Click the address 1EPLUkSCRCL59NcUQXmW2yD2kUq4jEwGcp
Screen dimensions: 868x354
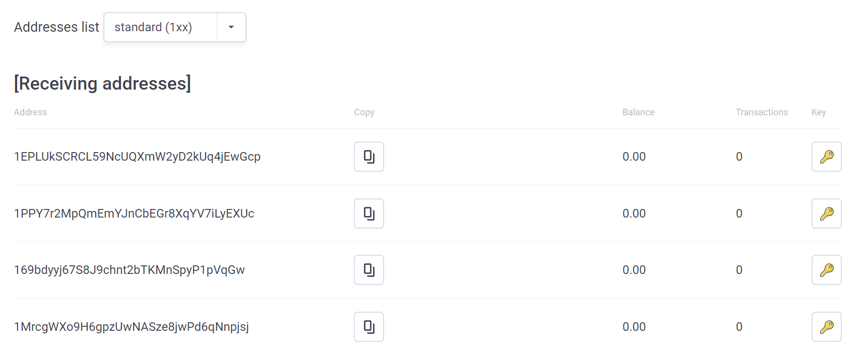tap(137, 157)
